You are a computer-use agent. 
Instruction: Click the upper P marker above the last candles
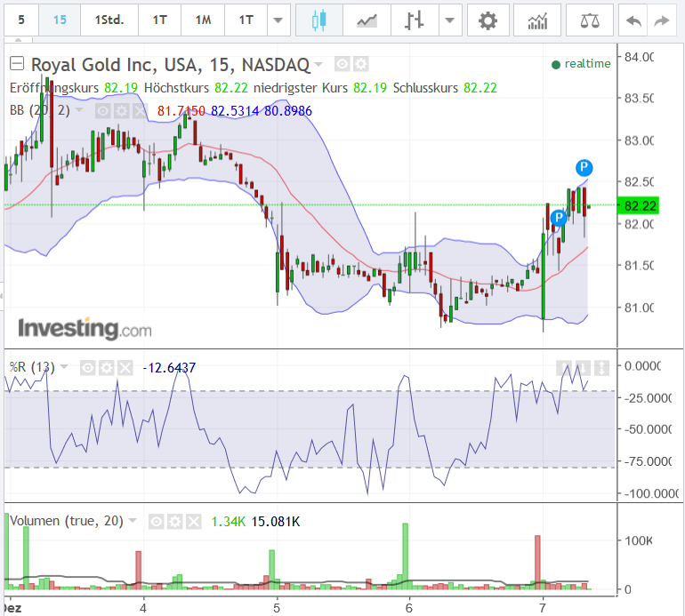(x=584, y=167)
